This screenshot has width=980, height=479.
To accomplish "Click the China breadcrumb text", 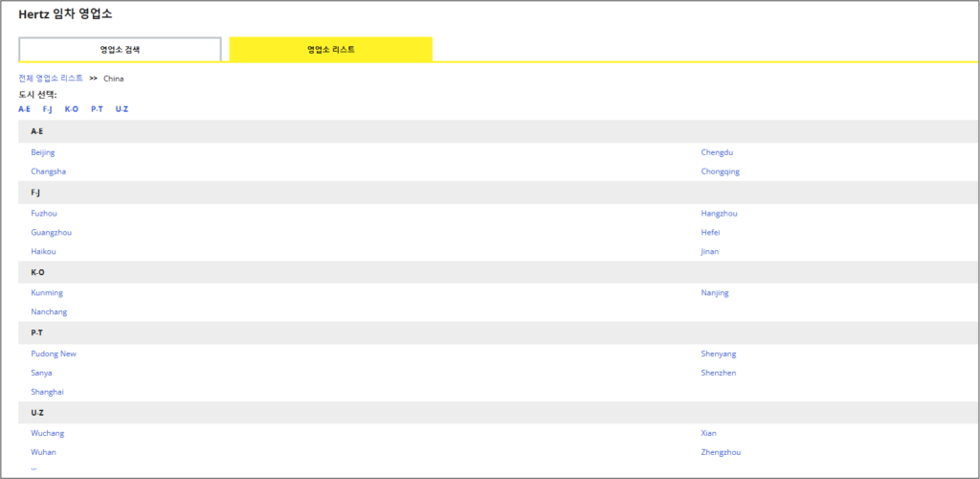I will coord(114,79).
